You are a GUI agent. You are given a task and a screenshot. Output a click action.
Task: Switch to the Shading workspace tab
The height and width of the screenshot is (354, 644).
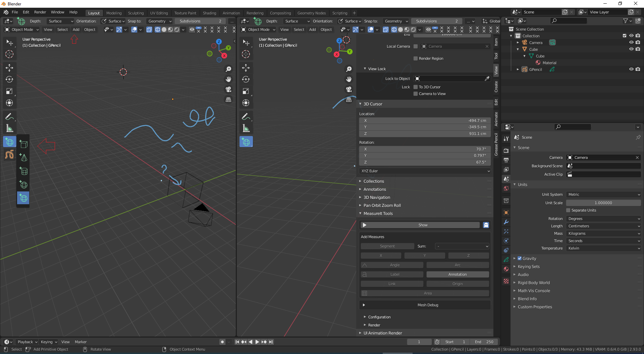tap(209, 13)
